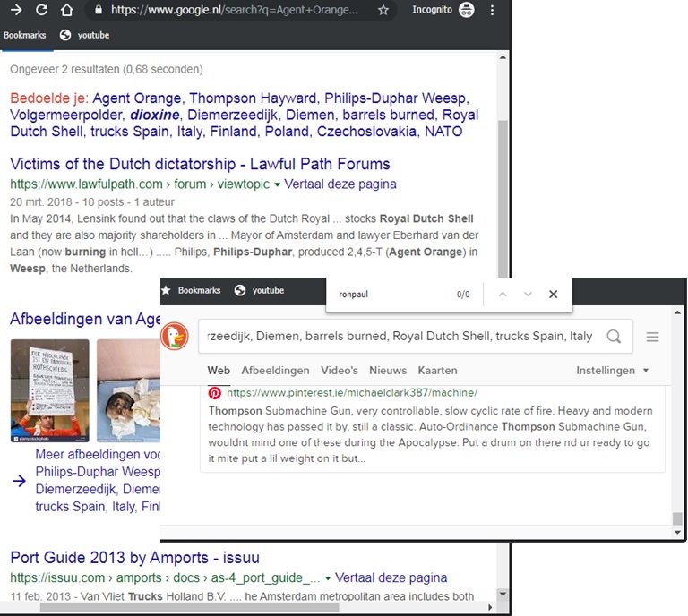The width and height of the screenshot is (688, 616).
Task: Click the padlock site info icon
Action: 99,10
